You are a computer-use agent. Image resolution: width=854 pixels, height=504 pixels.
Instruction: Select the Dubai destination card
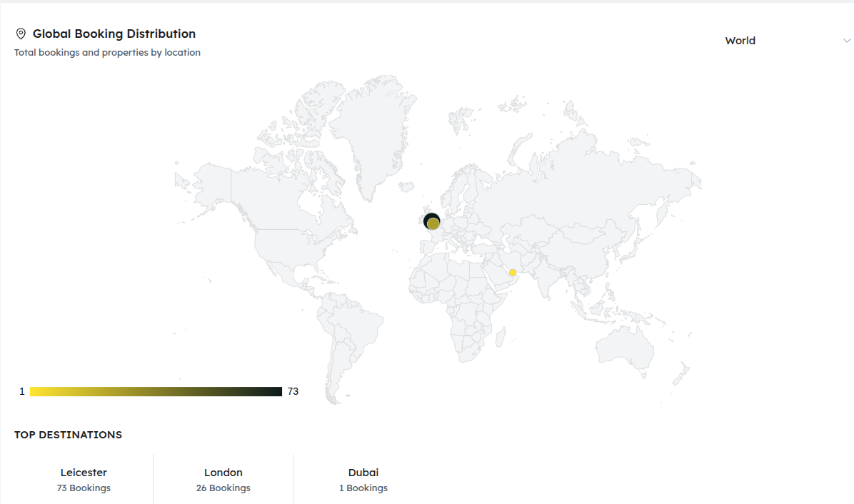(x=363, y=479)
